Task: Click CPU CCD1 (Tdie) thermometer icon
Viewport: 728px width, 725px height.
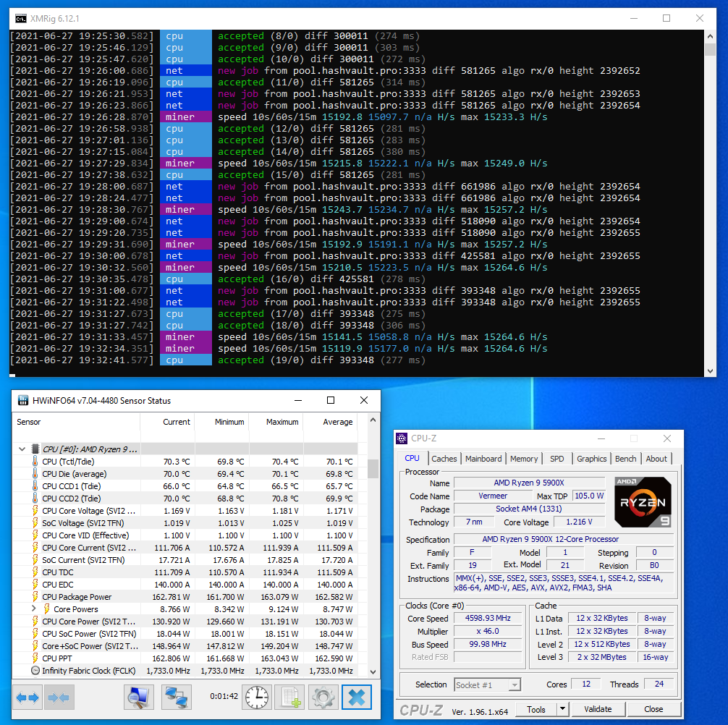Action: coord(35,486)
